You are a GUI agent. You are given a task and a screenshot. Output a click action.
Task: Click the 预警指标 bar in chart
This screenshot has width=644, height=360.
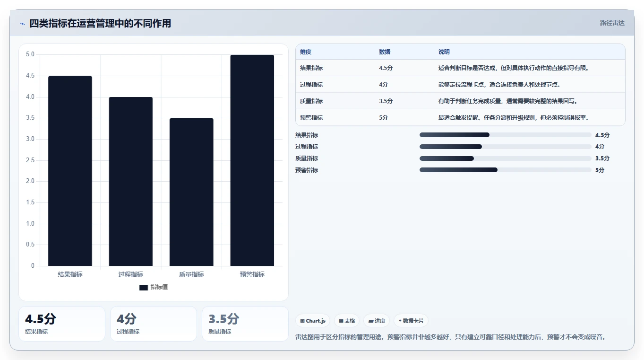pos(252,160)
